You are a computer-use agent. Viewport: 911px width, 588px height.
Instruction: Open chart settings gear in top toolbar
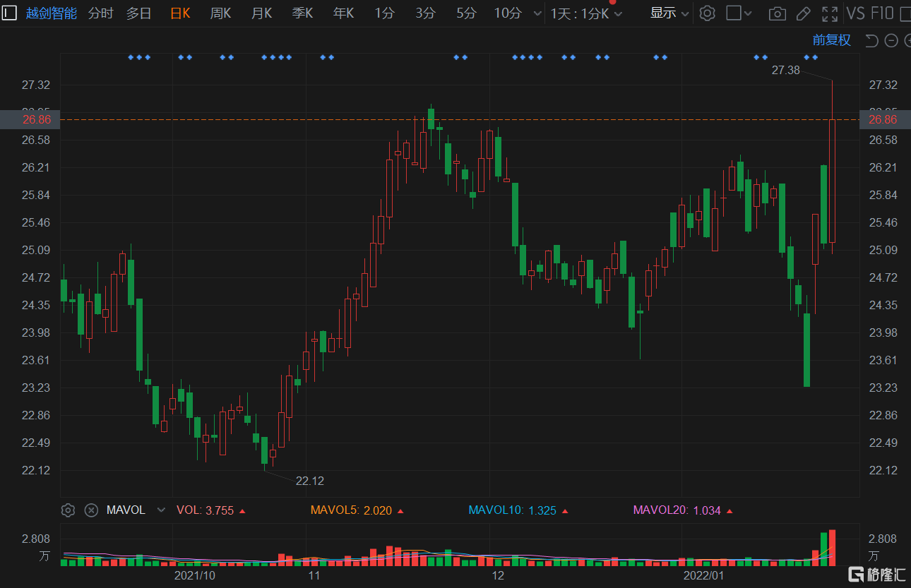click(708, 13)
